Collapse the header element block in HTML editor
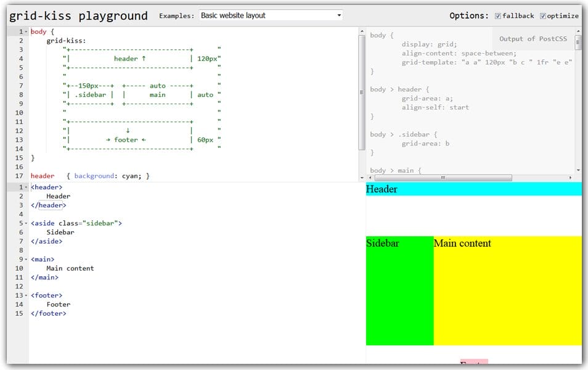This screenshot has height=370, width=588. tap(27, 187)
